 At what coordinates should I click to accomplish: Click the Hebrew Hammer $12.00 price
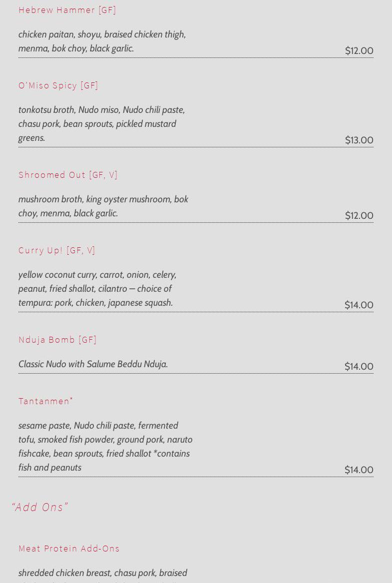[x=359, y=51]
